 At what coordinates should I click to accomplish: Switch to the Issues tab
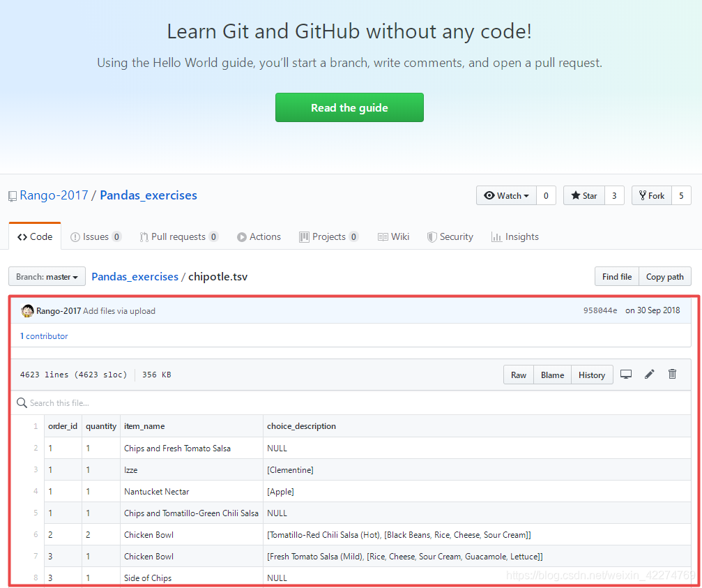pyautogui.click(x=96, y=236)
